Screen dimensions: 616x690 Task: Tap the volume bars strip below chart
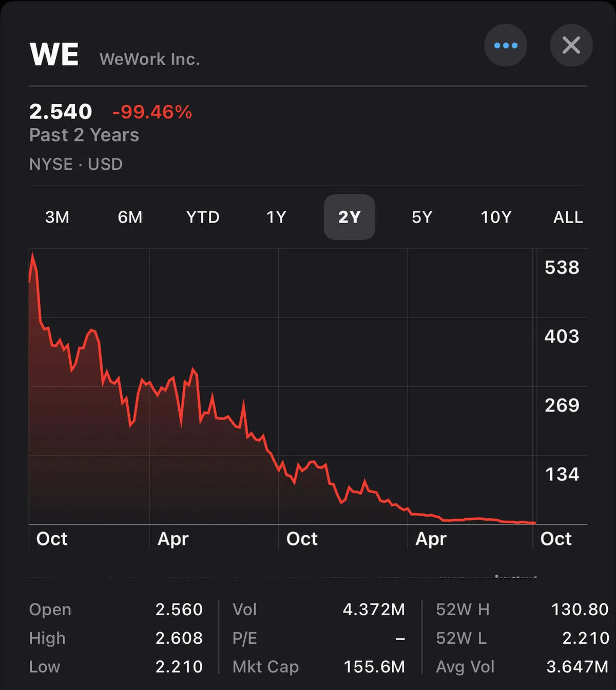(x=282, y=577)
